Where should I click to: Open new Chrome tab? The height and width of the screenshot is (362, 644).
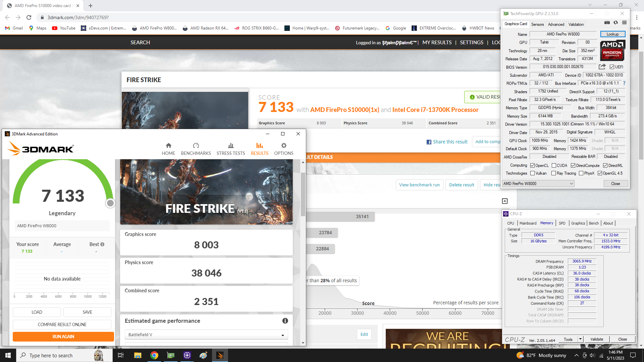tap(91, 5)
